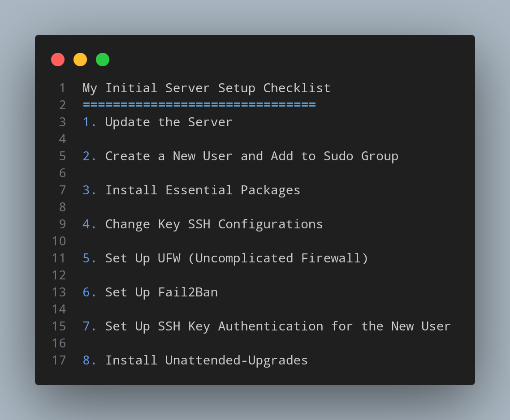The width and height of the screenshot is (510, 420).
Task: Select line number 1 in the gutter
Action: (x=62, y=88)
